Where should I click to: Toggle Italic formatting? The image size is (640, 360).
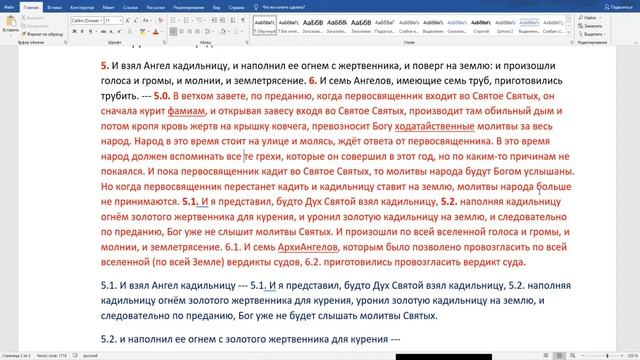tap(82, 31)
